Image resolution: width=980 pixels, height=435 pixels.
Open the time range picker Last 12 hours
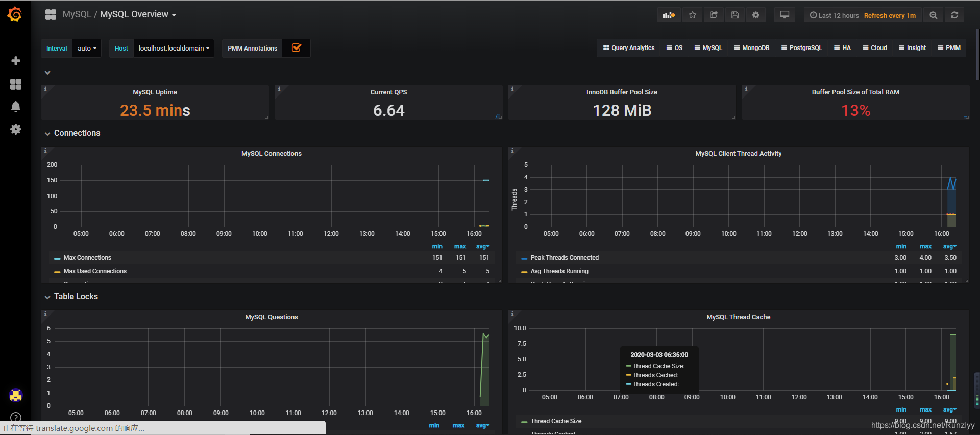[x=863, y=15]
